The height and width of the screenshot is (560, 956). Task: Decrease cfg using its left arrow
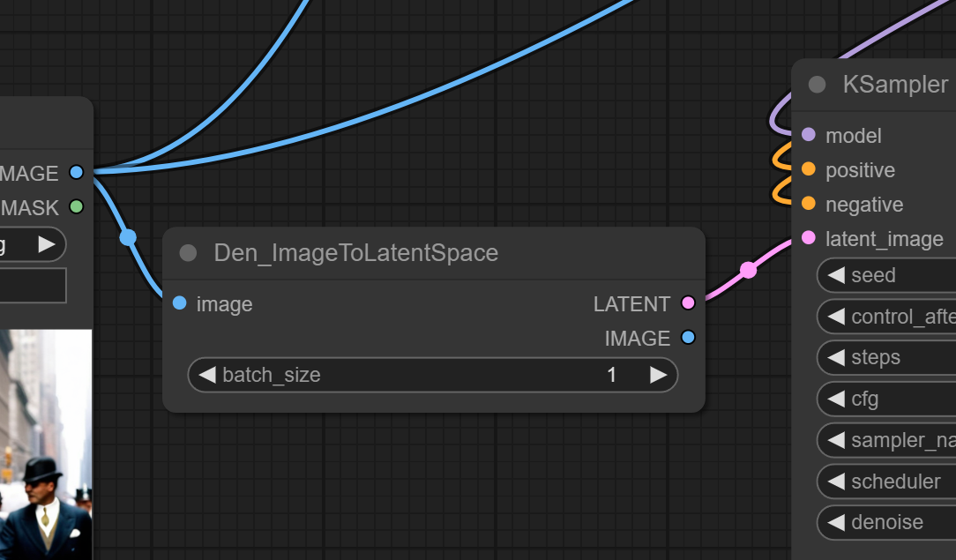pos(836,399)
